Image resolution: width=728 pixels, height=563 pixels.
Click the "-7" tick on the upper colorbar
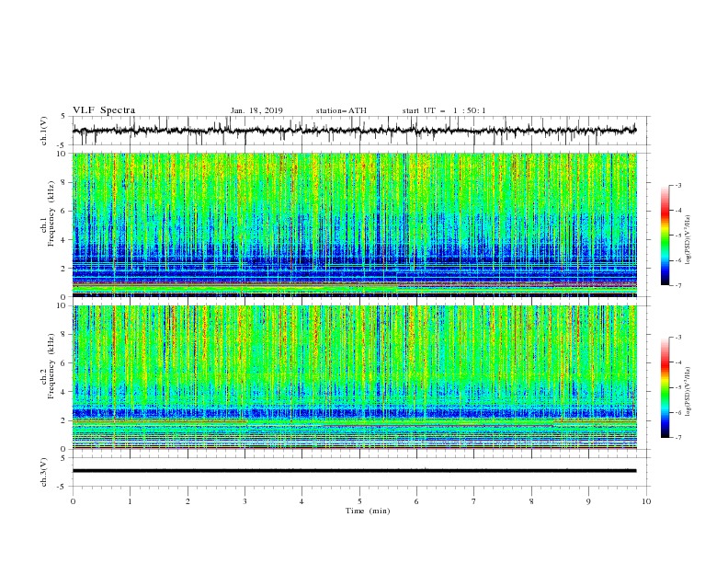coord(677,285)
